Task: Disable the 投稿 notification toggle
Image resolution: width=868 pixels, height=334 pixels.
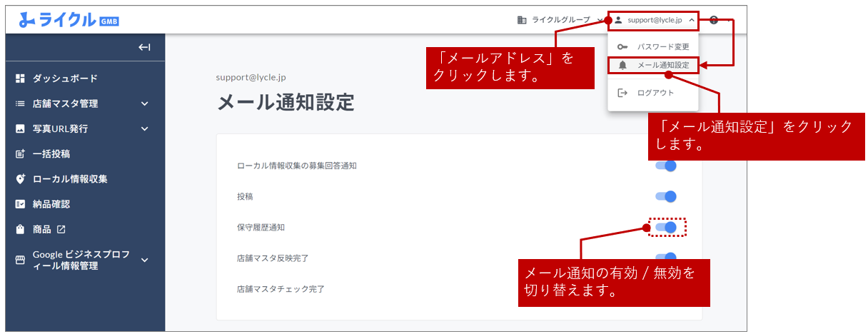Action: [x=665, y=196]
